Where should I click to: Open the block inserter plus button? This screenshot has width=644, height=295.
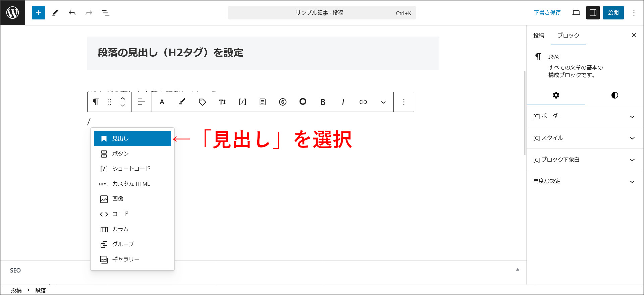point(39,13)
